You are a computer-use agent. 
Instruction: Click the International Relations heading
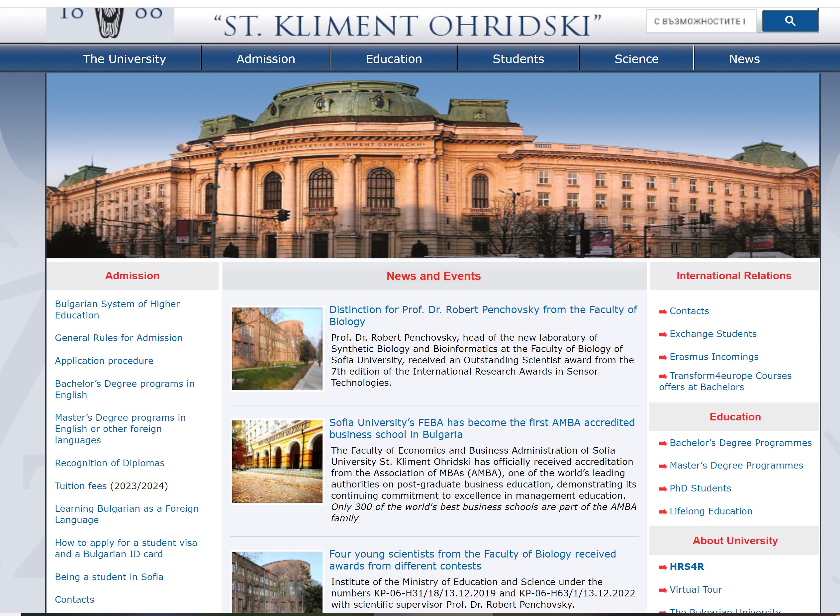tap(734, 276)
